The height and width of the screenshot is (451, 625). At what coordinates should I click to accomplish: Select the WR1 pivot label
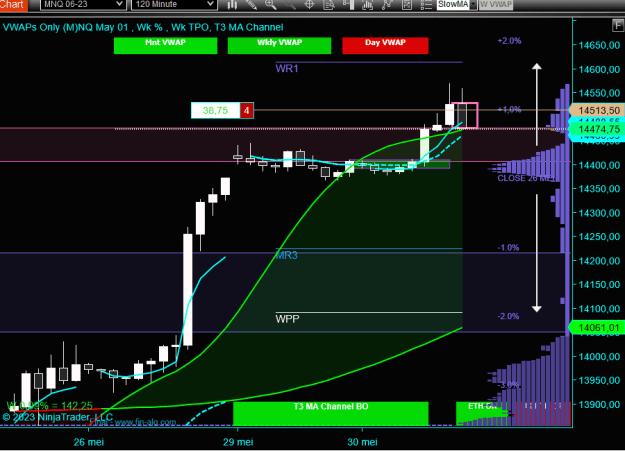coord(287,69)
